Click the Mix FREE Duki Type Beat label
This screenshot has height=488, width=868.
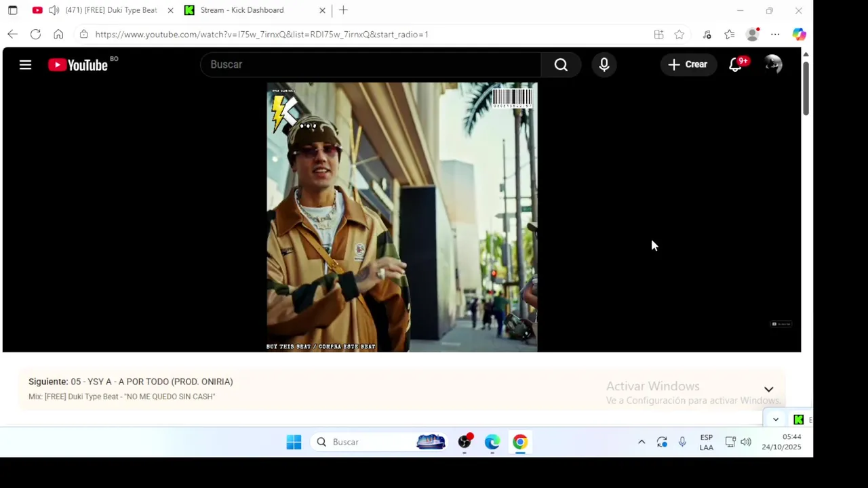pos(122,396)
